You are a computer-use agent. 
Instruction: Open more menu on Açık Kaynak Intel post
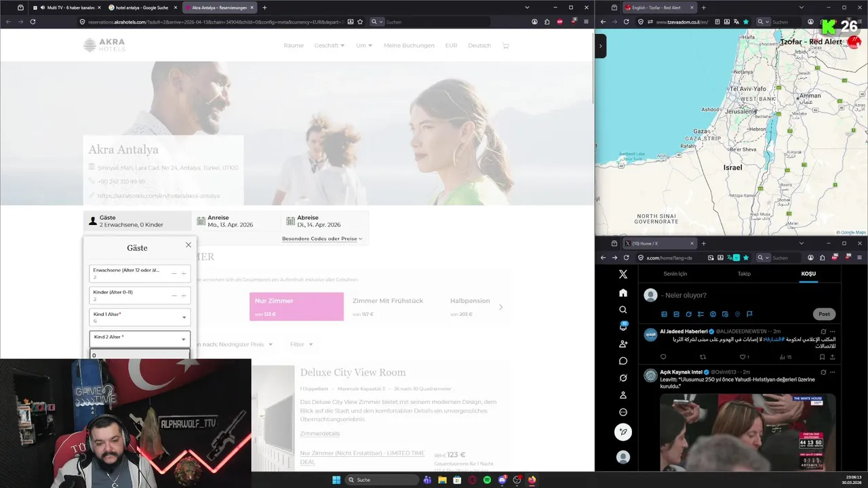(833, 372)
